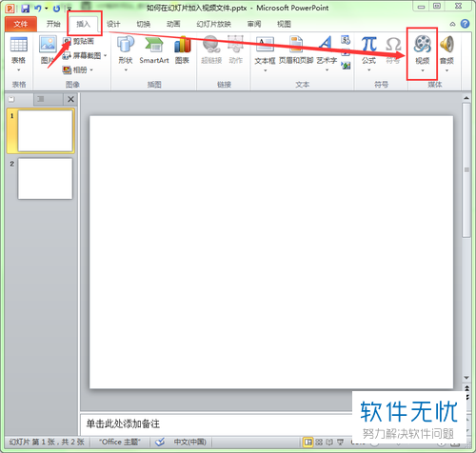476x453 pixels.
Task: Expand the 表格 dropdown arrow
Action: (19, 69)
